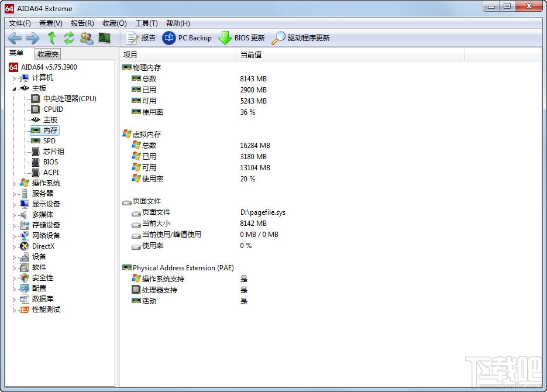Screen dimensions: 547x392
Task: Click the 配置 configuration icon
Action: pos(24,288)
